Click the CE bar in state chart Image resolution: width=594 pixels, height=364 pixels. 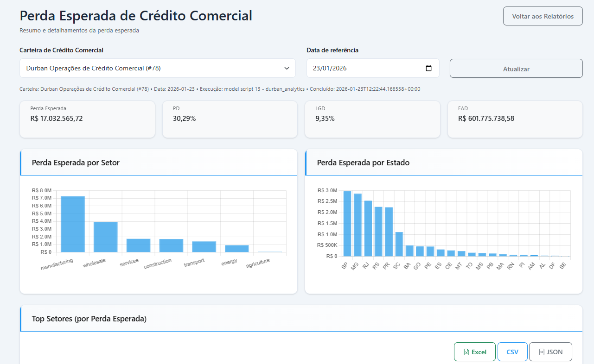pyautogui.click(x=451, y=253)
